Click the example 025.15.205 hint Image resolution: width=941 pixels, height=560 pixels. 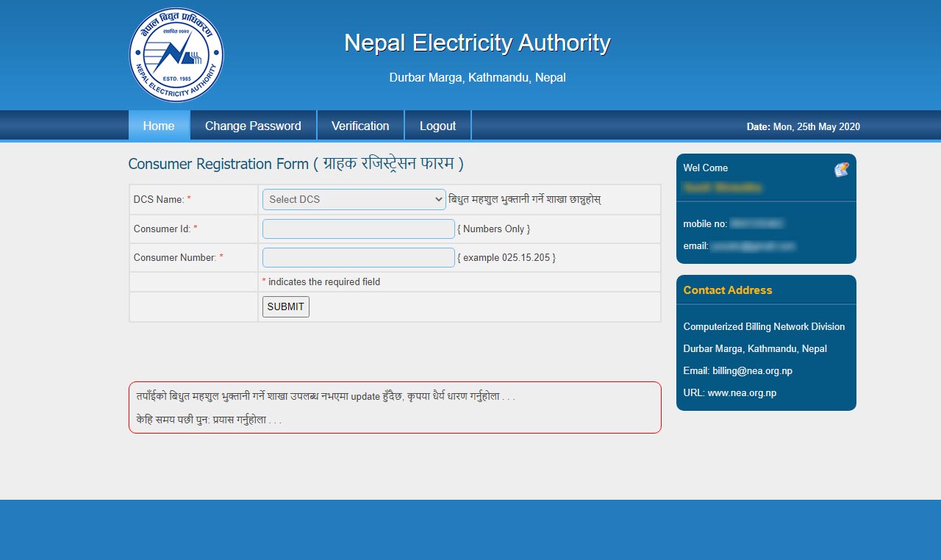pos(507,257)
